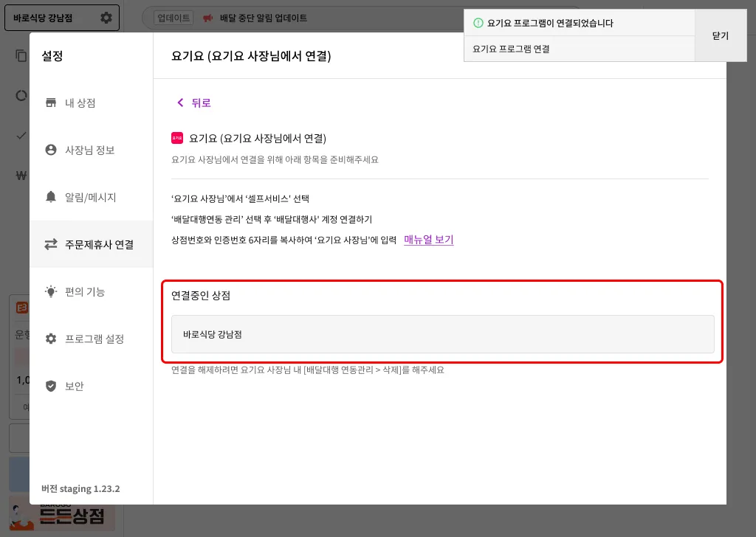Click the 연결중인 상점 label

coord(201,295)
